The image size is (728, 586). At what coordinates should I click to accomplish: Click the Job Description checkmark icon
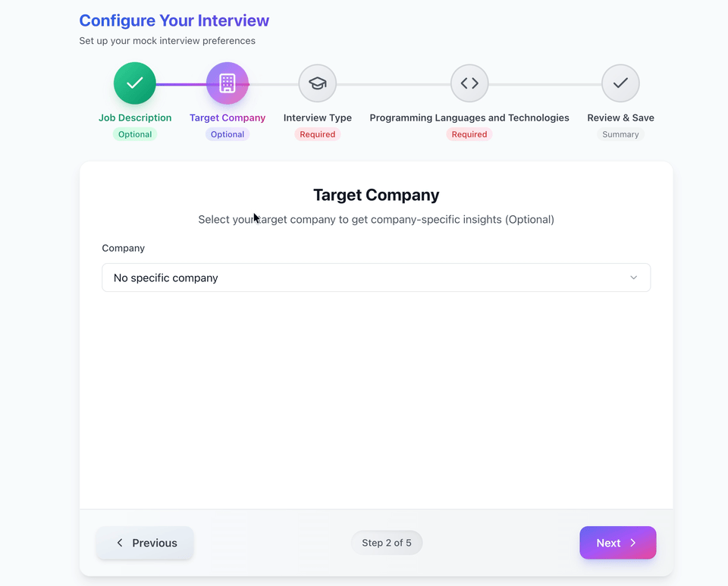click(x=134, y=83)
